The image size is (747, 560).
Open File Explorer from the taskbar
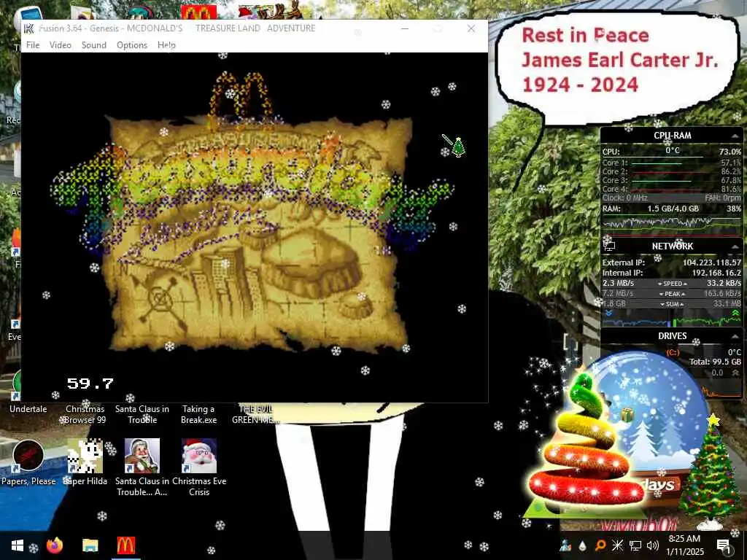tap(90, 545)
